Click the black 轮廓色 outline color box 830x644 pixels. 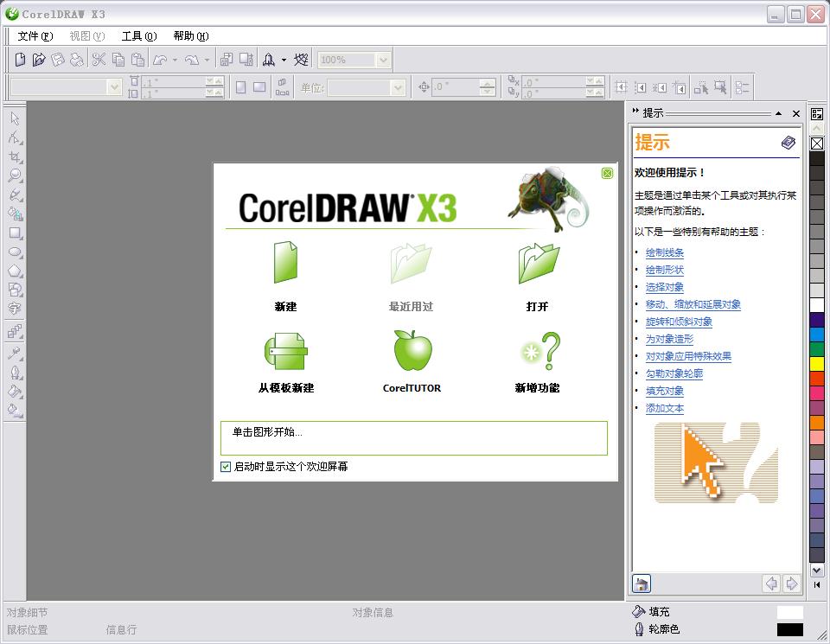click(789, 629)
